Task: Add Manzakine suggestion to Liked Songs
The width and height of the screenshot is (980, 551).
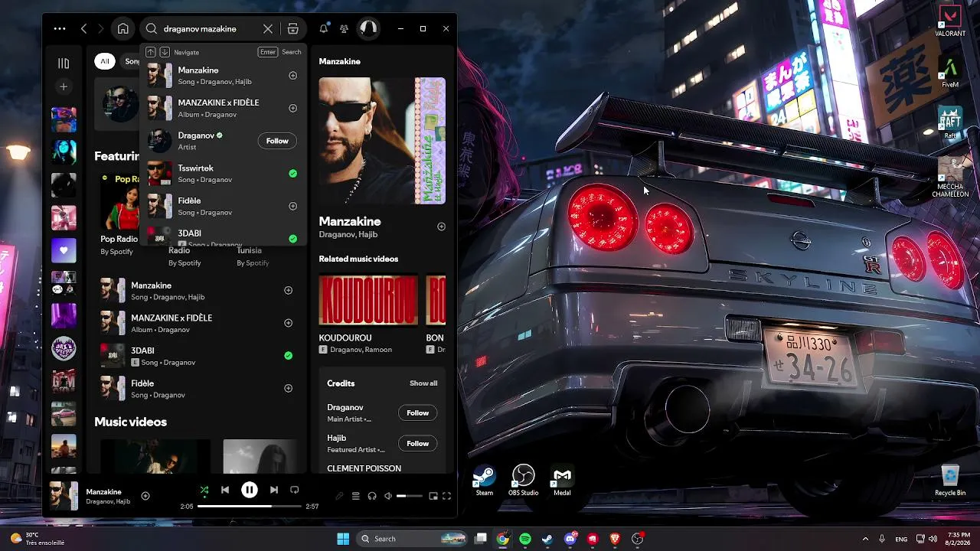Action: tap(292, 76)
